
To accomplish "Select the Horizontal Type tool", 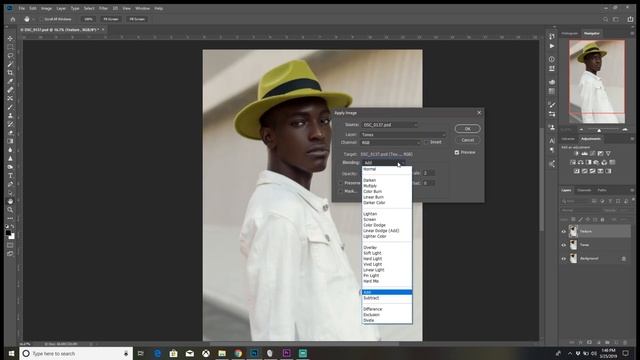I will [10, 176].
